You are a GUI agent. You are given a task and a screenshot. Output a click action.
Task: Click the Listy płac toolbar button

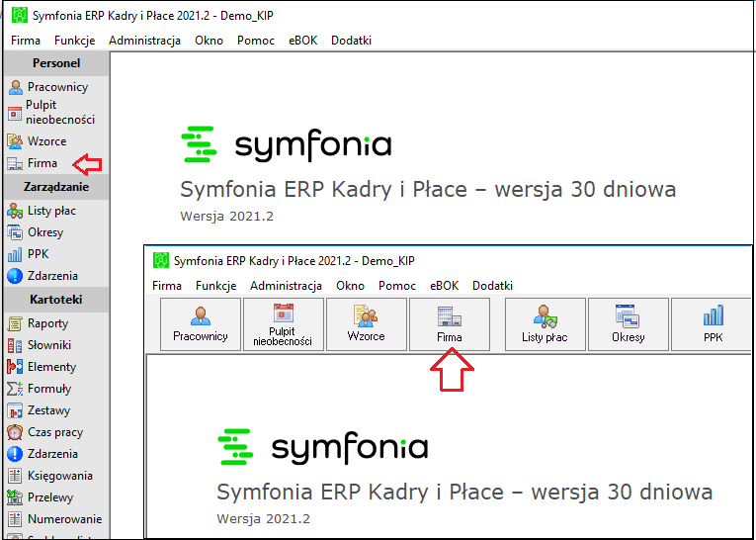[545, 323]
